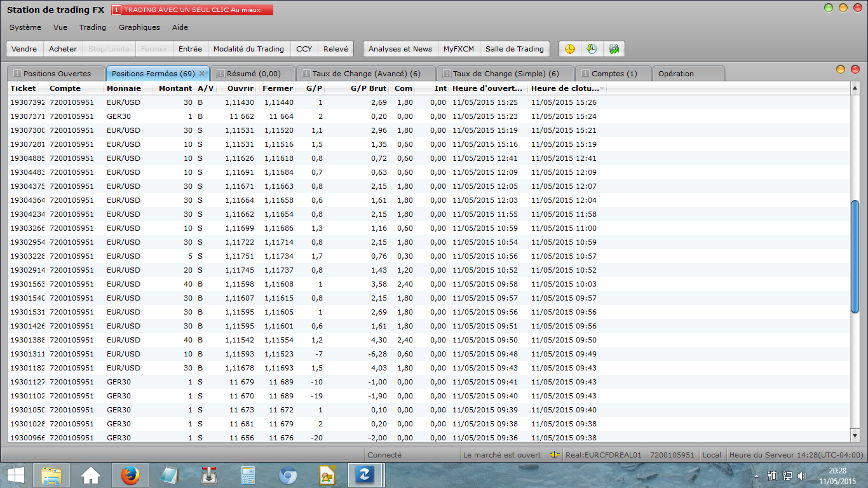This screenshot has height=488, width=868.
Task: Click the clock with green arrow icon
Action: (x=592, y=49)
